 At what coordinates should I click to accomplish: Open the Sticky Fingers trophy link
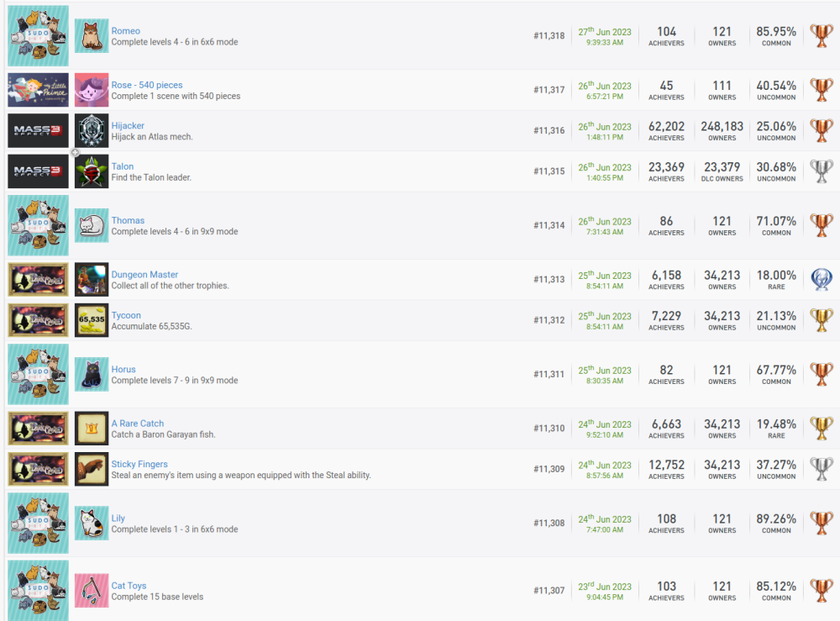pos(139,464)
